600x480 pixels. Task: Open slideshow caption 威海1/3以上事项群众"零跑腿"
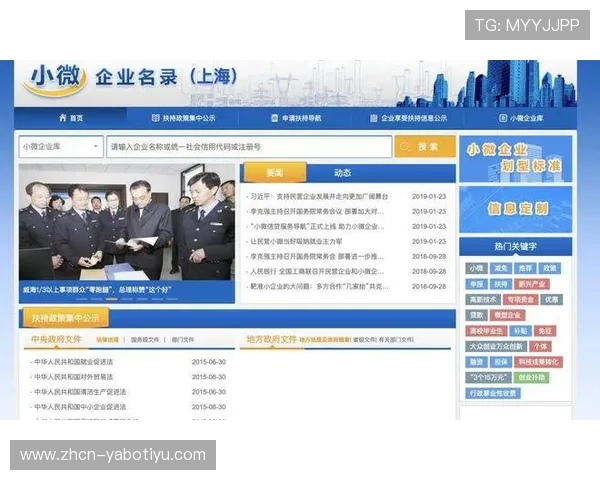(97, 289)
